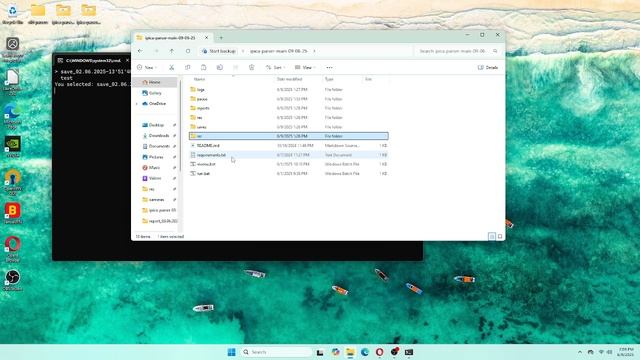This screenshot has width=640, height=360.
Task: Sort by Size column header
Action: [369, 79]
